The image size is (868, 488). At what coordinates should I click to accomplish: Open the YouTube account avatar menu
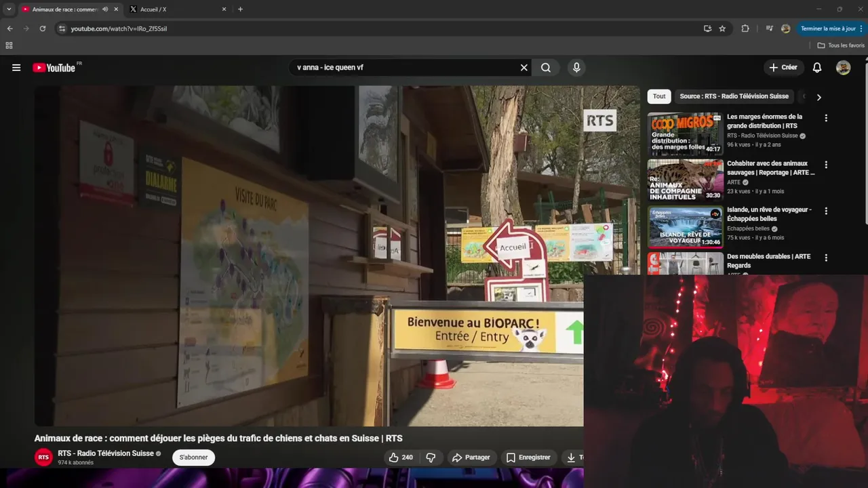coord(843,68)
